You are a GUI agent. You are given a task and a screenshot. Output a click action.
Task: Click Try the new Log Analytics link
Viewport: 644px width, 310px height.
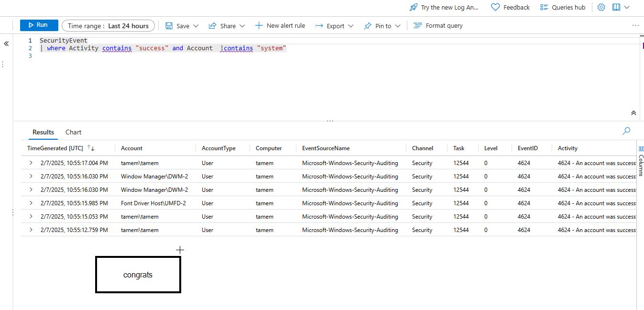[444, 7]
